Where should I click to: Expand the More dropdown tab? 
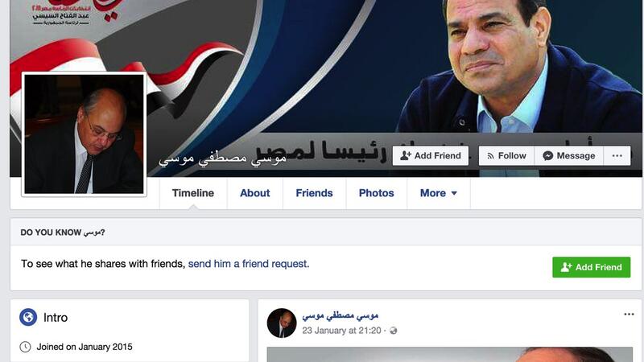click(x=438, y=193)
